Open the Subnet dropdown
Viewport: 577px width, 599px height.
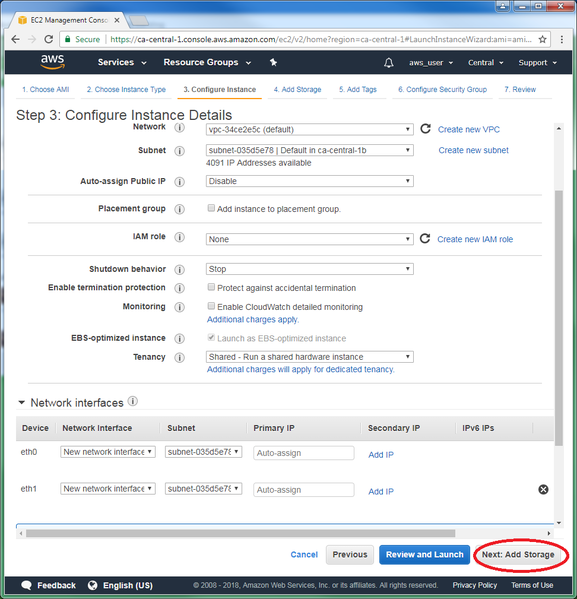(310, 150)
